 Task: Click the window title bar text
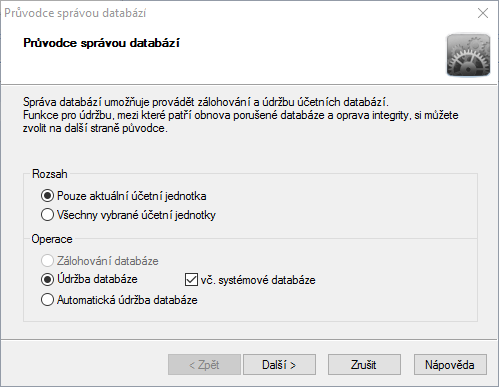(75, 13)
